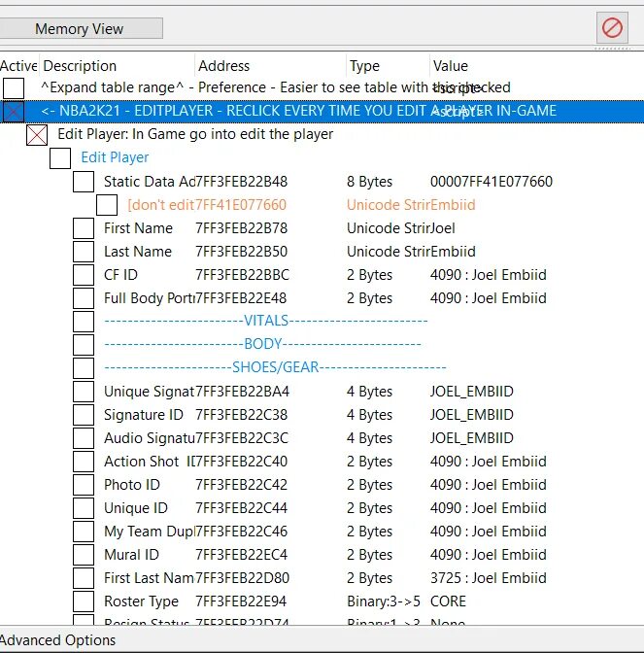
Task: Select the Unique Signature value JOEL_EMBIID
Action: pyautogui.click(x=472, y=392)
